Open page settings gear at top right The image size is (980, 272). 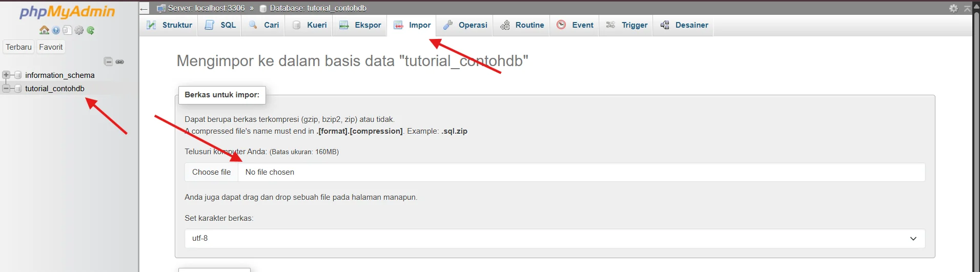953,8
